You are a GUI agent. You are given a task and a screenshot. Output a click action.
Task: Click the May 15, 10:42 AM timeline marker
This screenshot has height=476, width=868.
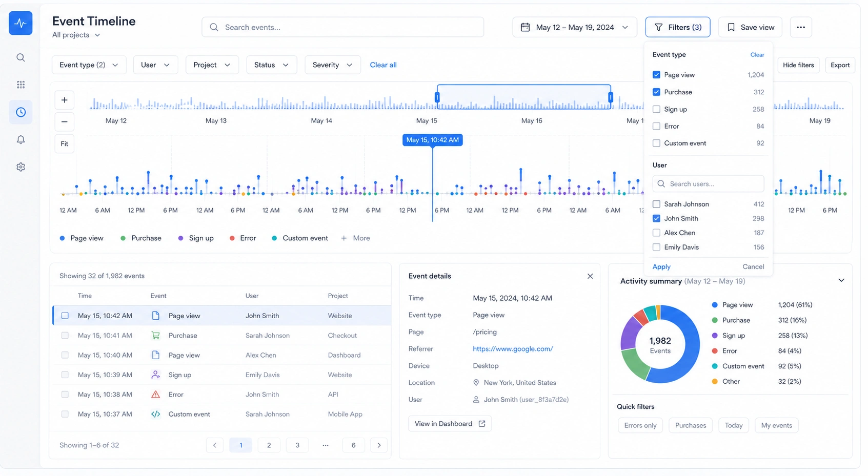pos(432,140)
